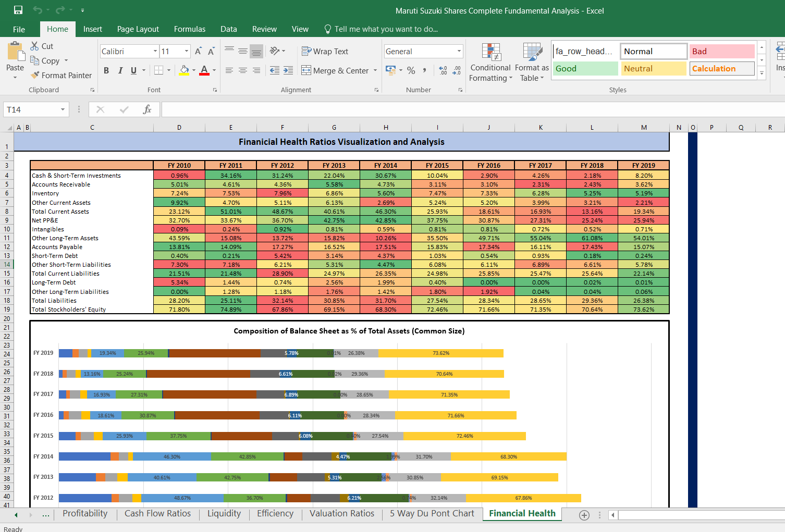This screenshot has height=532, width=785.
Task: Apply the Normal cell style
Action: point(654,51)
